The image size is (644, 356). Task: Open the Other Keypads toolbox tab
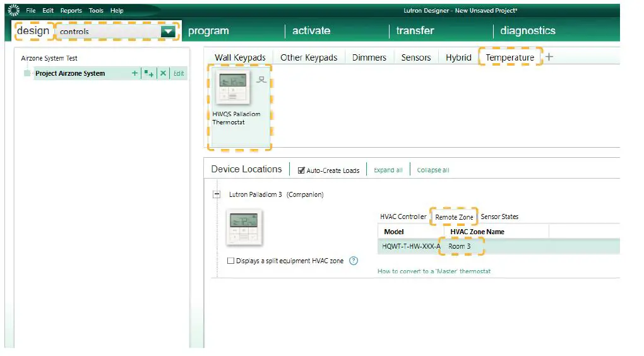[309, 57]
